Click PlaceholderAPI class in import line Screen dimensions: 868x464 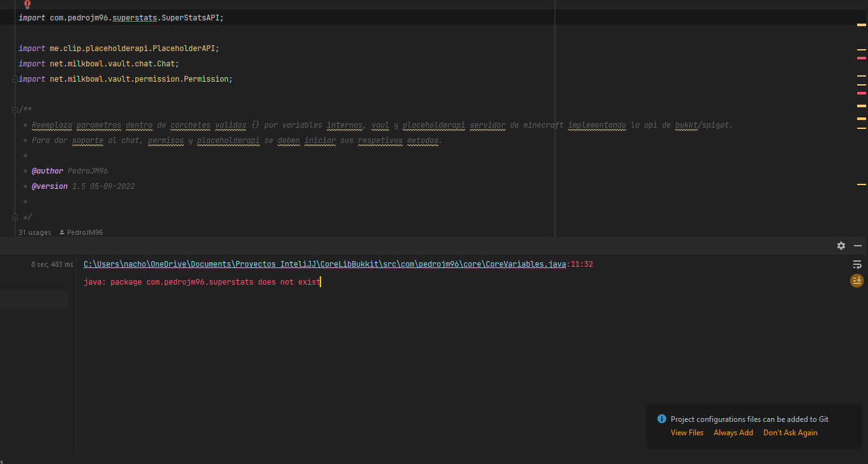click(x=183, y=49)
